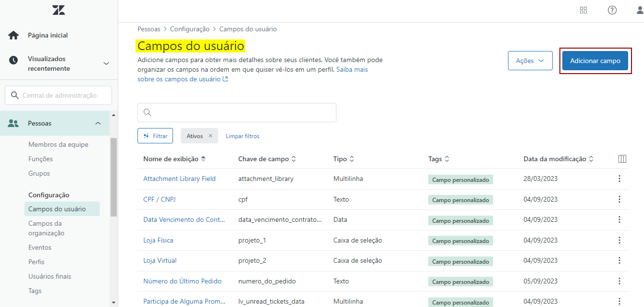Open the Ações dropdown

530,61
